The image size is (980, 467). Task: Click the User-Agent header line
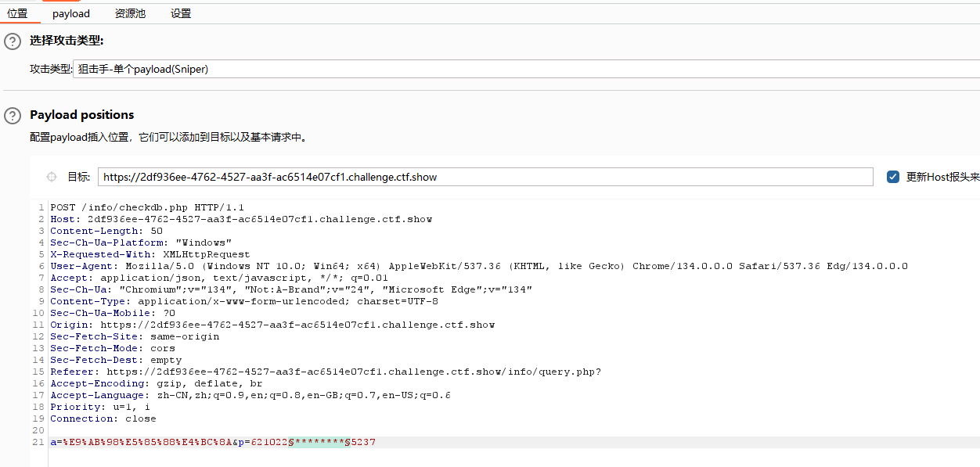click(x=479, y=266)
